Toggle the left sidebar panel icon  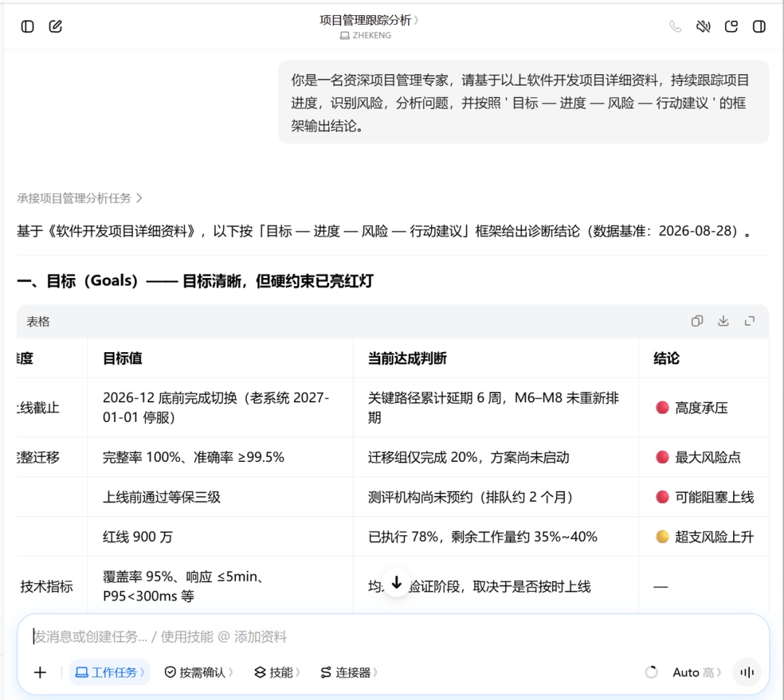click(28, 26)
